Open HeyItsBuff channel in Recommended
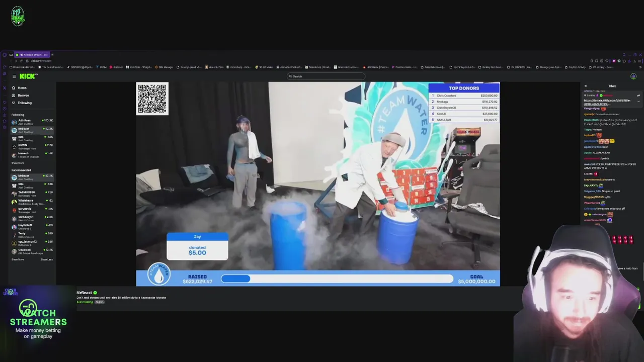Screen dimensions: 644x362 point(32,226)
